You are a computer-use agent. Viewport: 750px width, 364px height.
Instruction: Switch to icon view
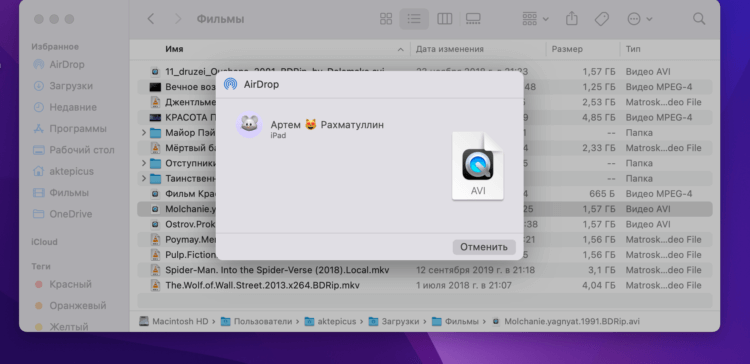point(386,19)
